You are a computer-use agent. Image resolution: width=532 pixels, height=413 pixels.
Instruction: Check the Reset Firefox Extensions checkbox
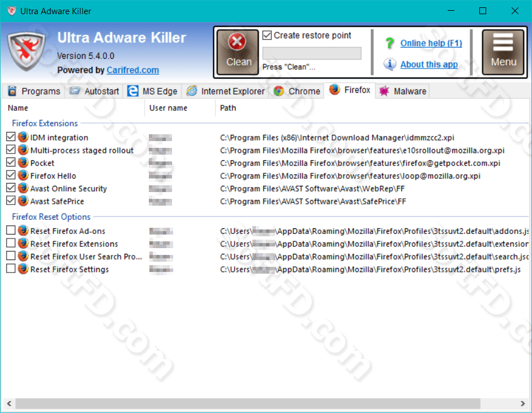pos(11,243)
